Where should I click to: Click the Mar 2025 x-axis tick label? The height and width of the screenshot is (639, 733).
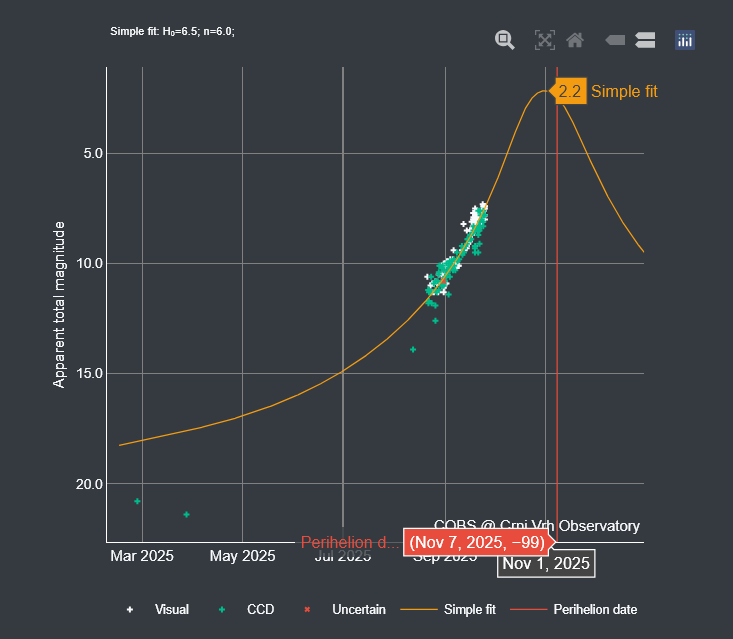point(142,556)
